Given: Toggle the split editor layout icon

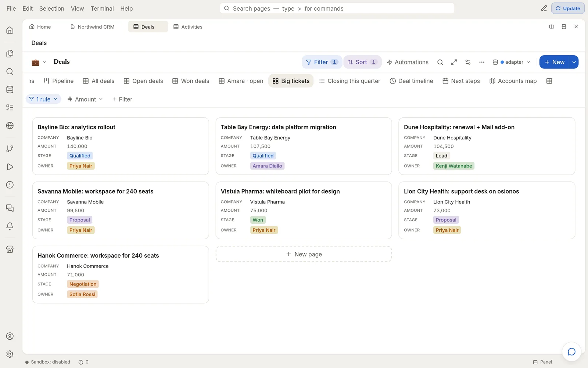Looking at the screenshot, I should click(552, 27).
